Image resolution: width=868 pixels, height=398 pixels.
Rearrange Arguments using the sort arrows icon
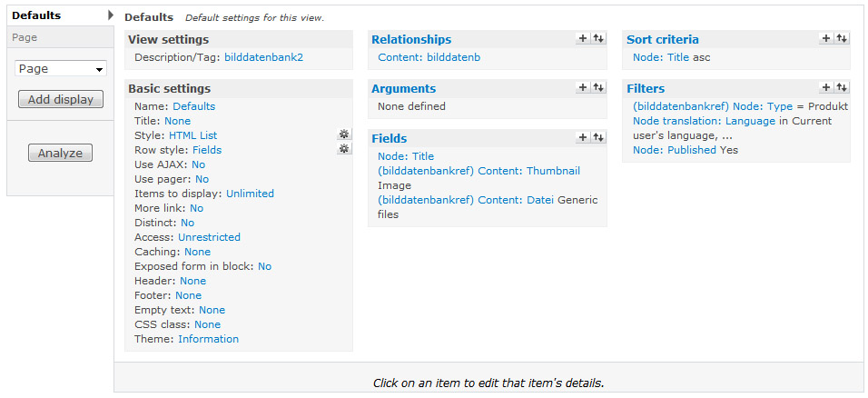point(598,87)
